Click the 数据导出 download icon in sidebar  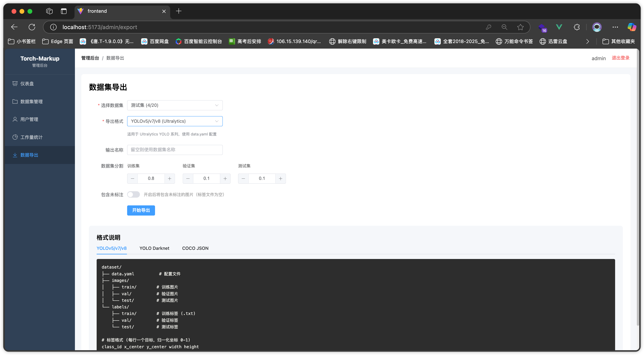[15, 155]
